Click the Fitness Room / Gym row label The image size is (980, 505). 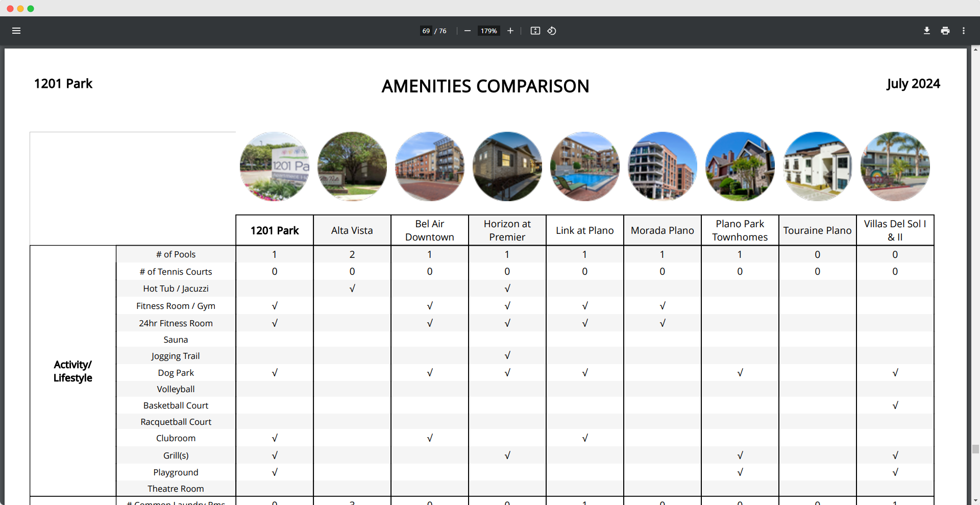point(176,306)
